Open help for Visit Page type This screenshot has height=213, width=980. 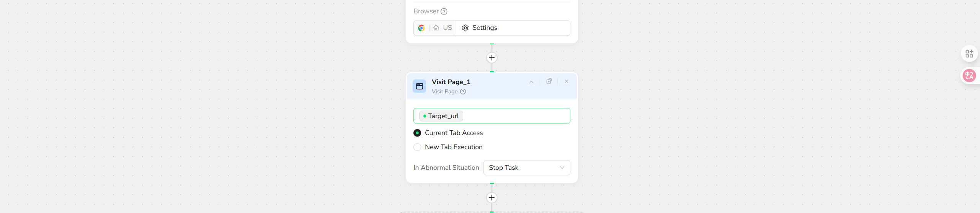click(x=463, y=92)
